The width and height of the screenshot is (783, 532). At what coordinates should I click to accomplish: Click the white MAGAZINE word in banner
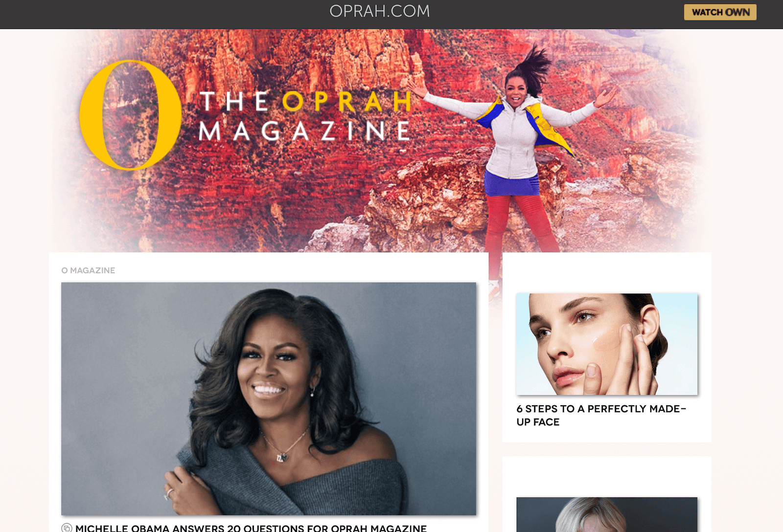(x=304, y=131)
